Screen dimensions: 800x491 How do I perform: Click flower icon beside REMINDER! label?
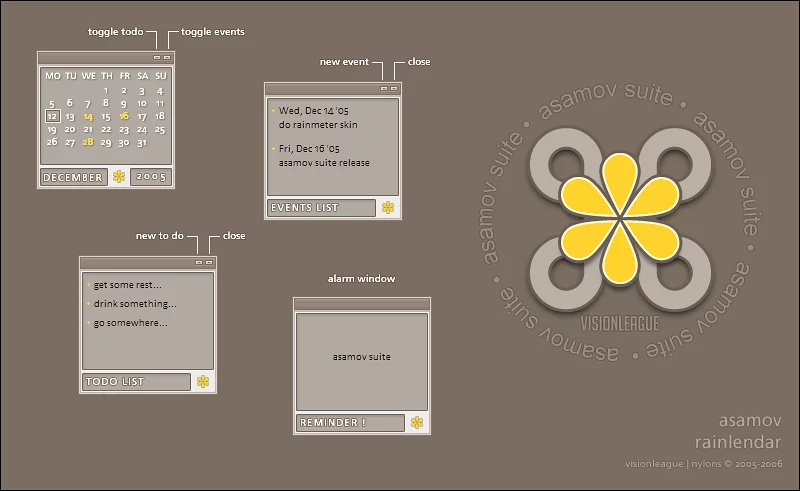coord(416,423)
